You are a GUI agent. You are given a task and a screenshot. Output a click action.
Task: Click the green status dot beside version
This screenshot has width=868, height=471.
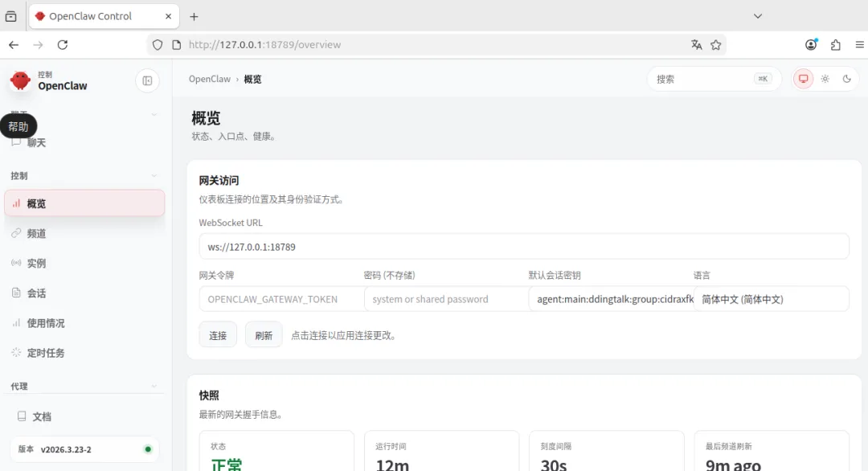pyautogui.click(x=148, y=449)
